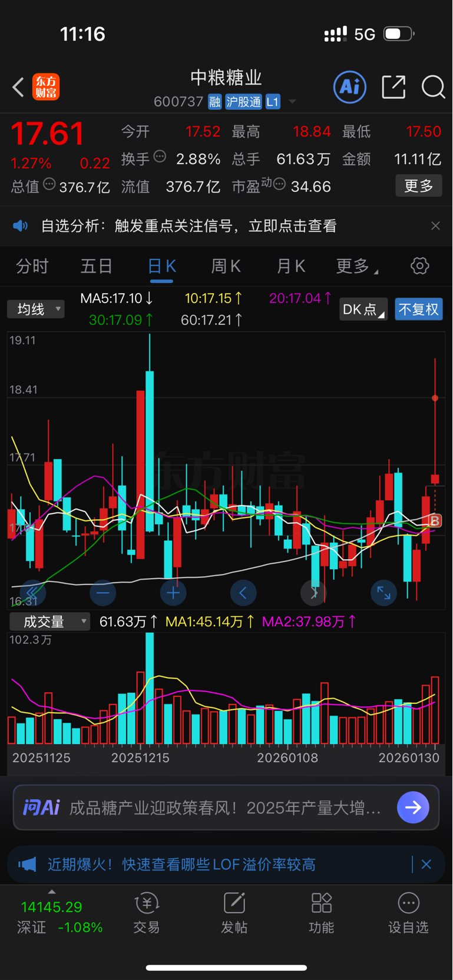Viewport: 453px width, 980px height.
Task: Switch to the 月K tab
Action: point(291,266)
